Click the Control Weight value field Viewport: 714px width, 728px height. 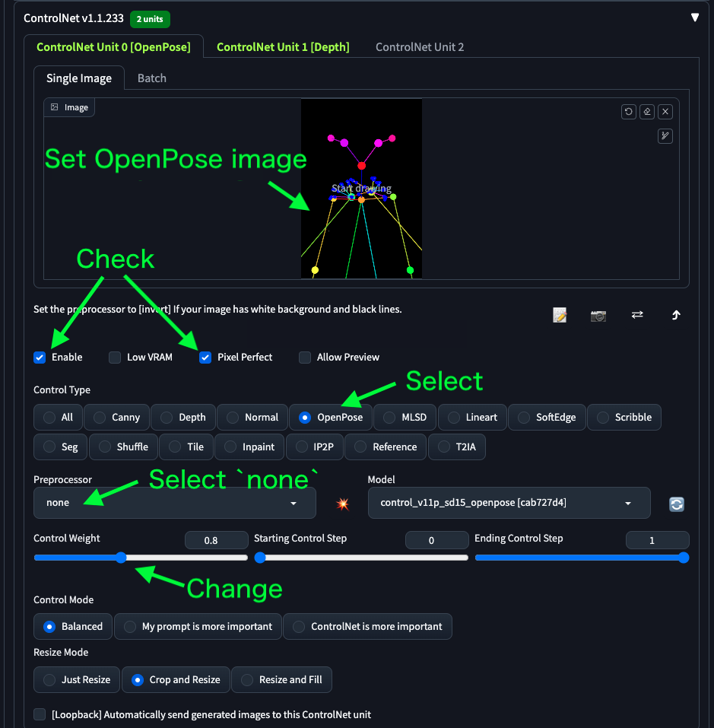(x=216, y=540)
